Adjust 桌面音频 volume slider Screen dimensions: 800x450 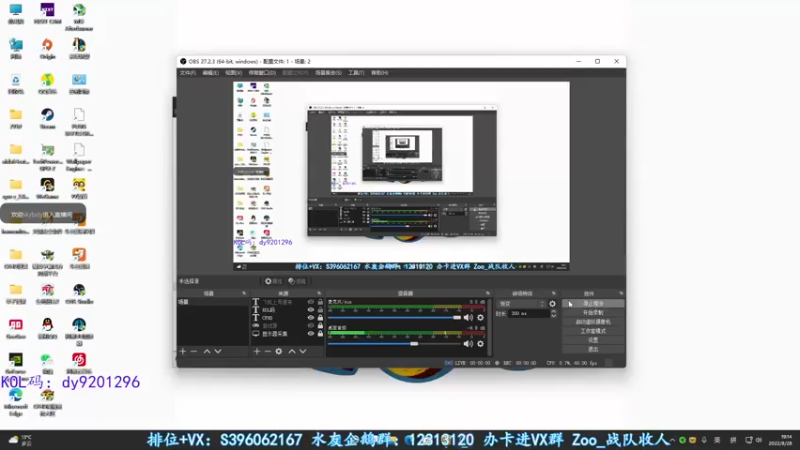coord(394,344)
